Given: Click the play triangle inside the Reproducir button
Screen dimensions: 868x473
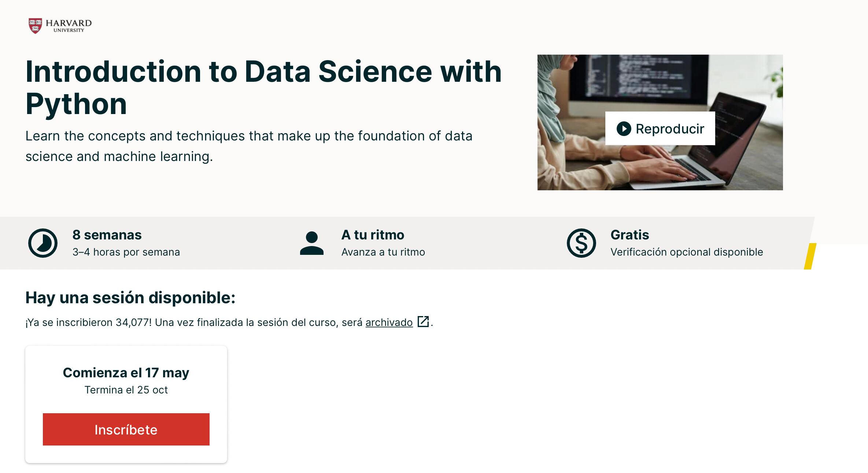Looking at the screenshot, I should coord(624,129).
